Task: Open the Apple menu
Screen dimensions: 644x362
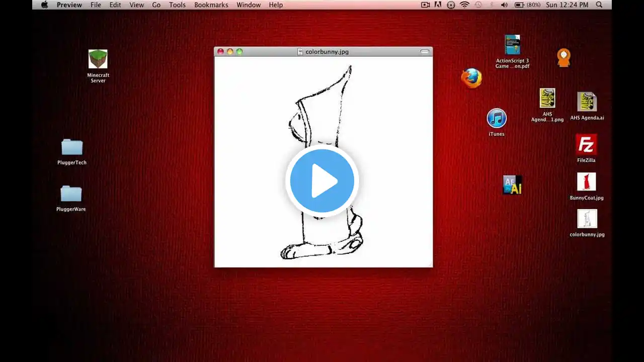Action: coord(44,5)
